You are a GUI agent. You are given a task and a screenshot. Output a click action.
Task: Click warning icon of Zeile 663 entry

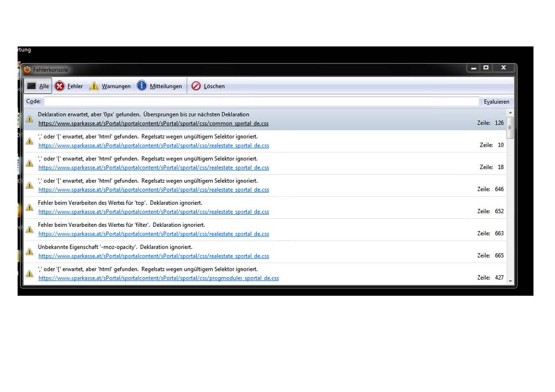(30, 230)
